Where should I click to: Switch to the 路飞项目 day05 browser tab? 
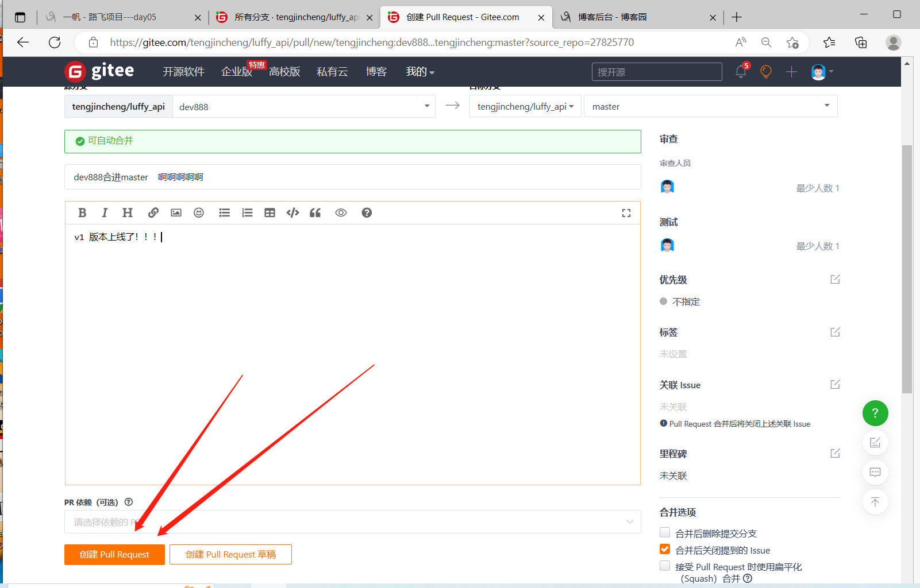click(x=122, y=17)
